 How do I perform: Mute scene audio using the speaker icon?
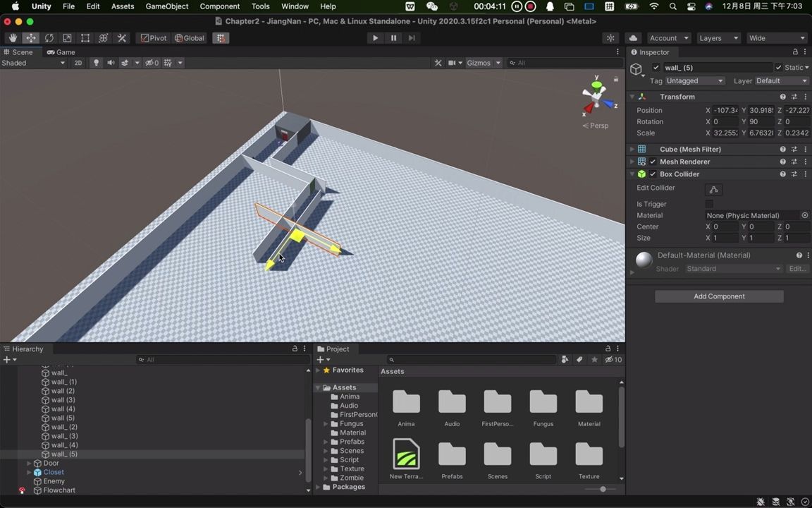click(110, 63)
